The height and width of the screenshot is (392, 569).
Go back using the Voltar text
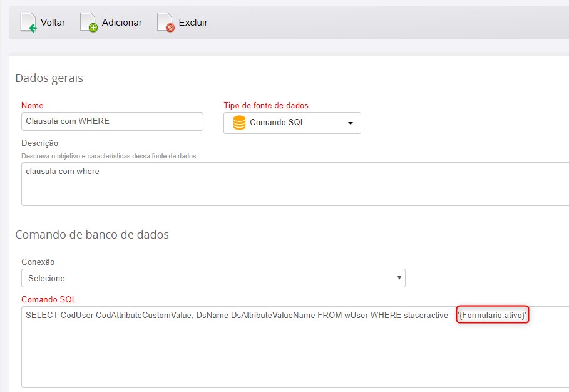(53, 23)
